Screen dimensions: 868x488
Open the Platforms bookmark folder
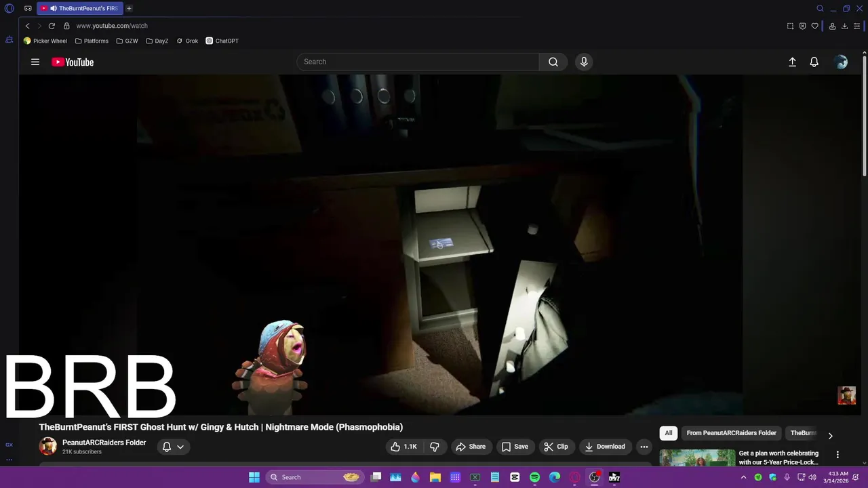click(x=92, y=41)
